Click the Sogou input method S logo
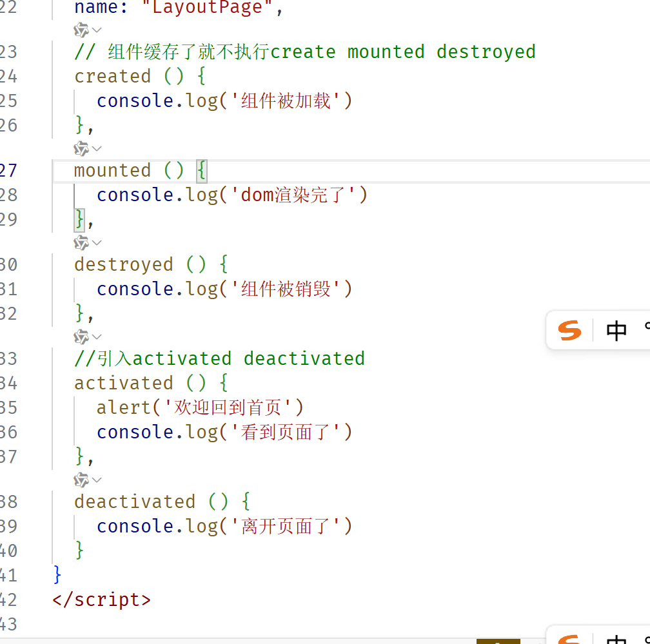Image resolution: width=650 pixels, height=644 pixels. 569,331
